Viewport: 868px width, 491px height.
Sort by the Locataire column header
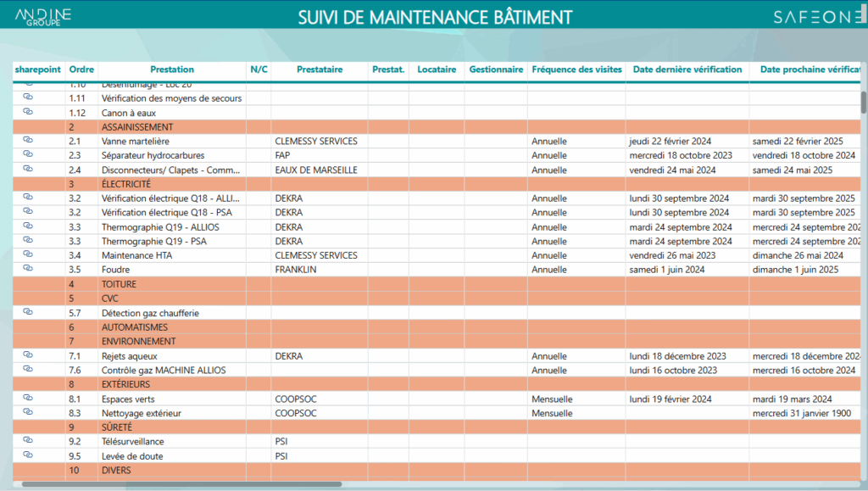[x=437, y=70]
